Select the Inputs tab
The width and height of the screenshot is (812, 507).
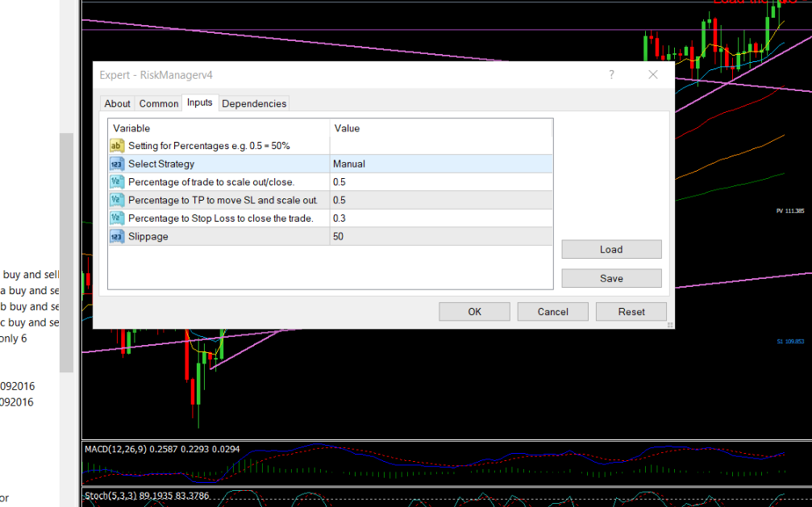click(199, 102)
